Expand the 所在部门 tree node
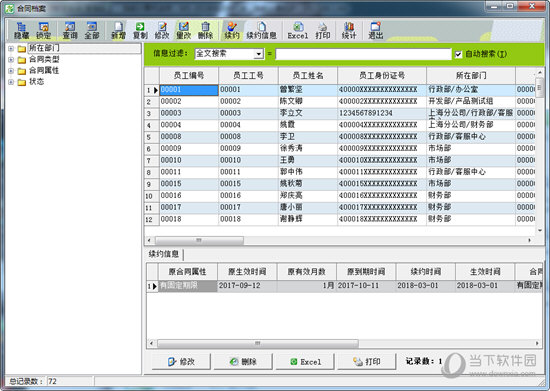550x391 pixels. (11, 48)
